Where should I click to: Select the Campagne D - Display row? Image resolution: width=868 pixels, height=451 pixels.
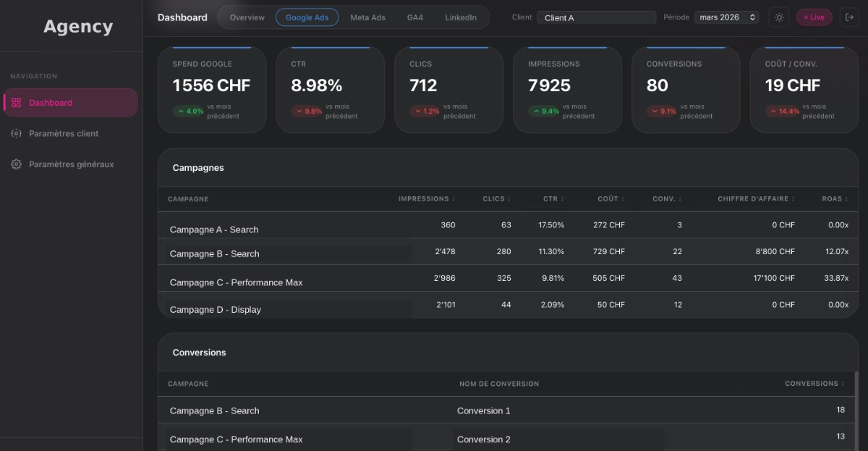click(x=509, y=305)
